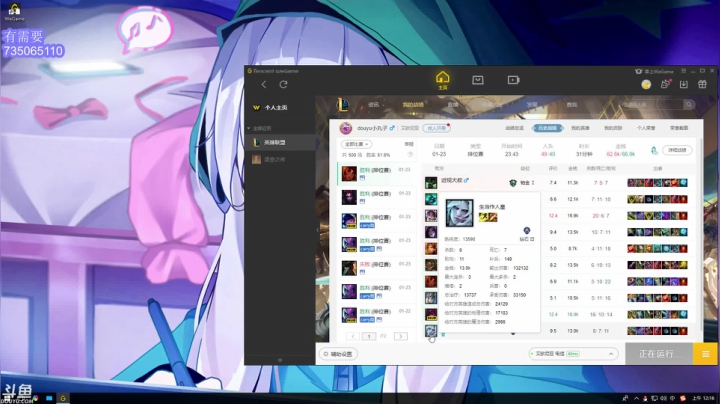Open the 主页 home icon
This screenshot has width=720, height=404.
(443, 80)
